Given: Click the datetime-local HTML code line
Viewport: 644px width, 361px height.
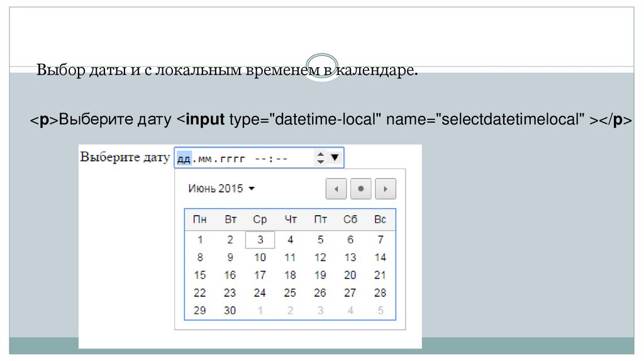Looking at the screenshot, I should pos(331,119).
